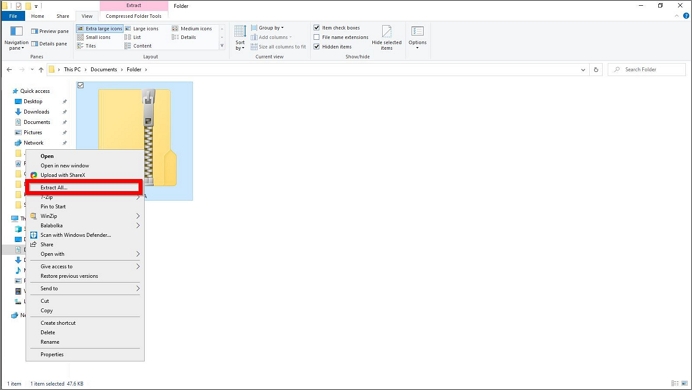
Task: Go back in folder history
Action: coord(9,70)
